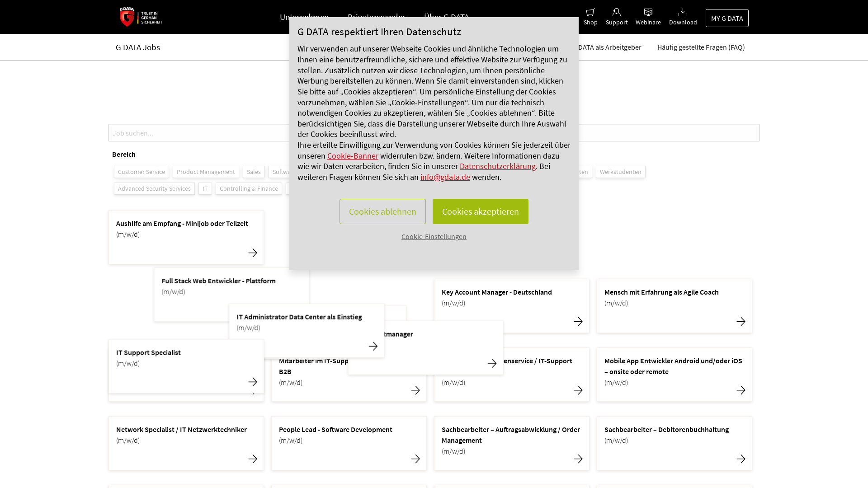Open the Webinare icon in the header

tap(648, 13)
